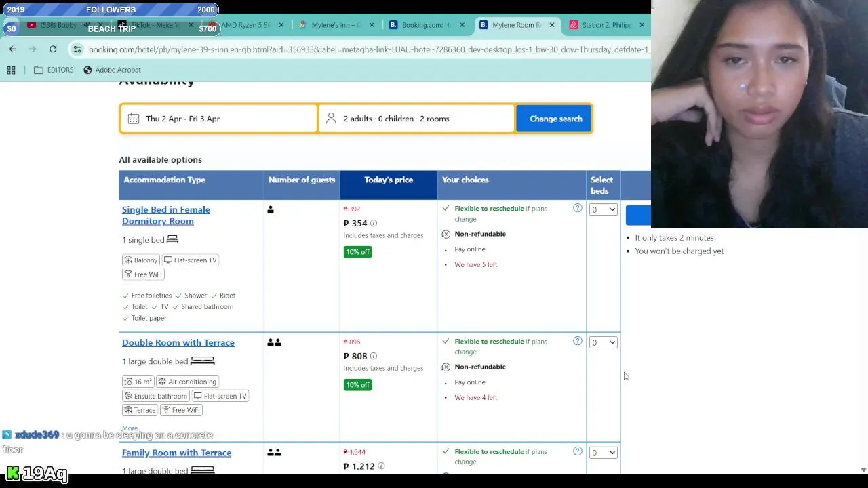This screenshot has width=868, height=488.
Task: Click the Terrace facility badge
Action: pyautogui.click(x=140, y=410)
